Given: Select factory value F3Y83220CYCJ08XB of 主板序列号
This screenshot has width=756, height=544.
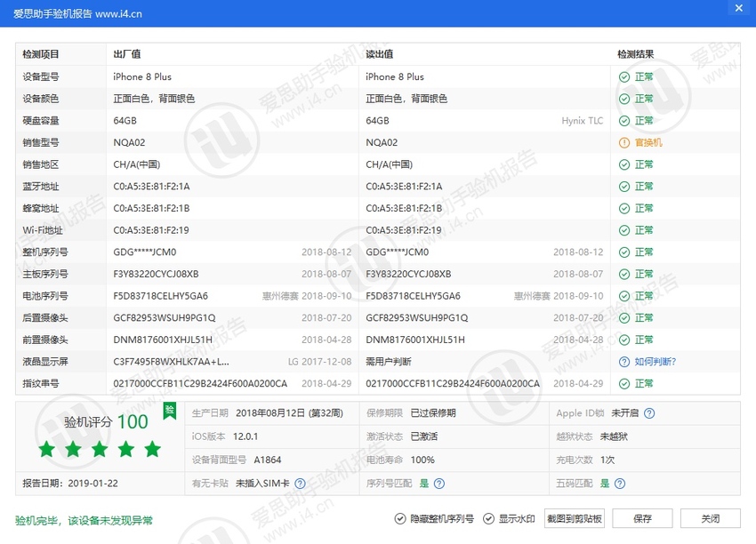Looking at the screenshot, I should click(156, 274).
